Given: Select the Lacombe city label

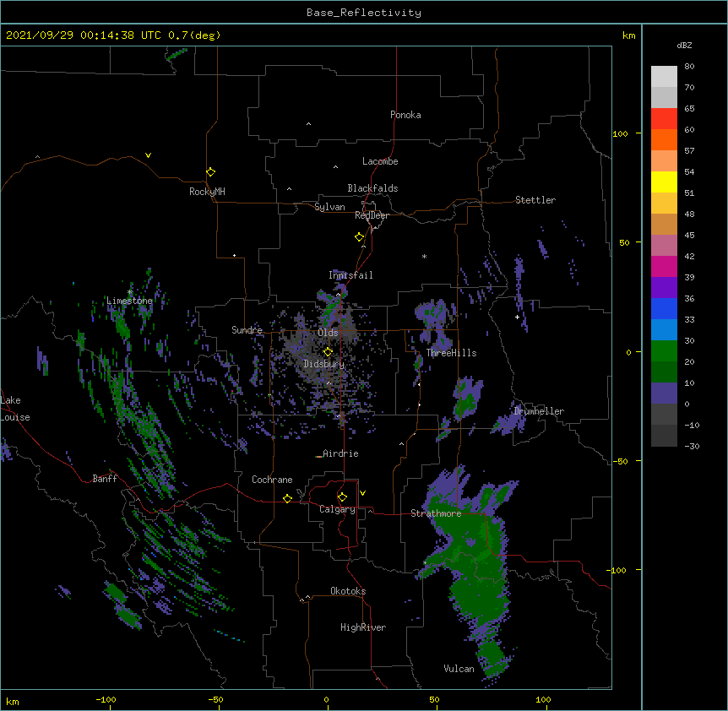Looking at the screenshot, I should [380, 161].
